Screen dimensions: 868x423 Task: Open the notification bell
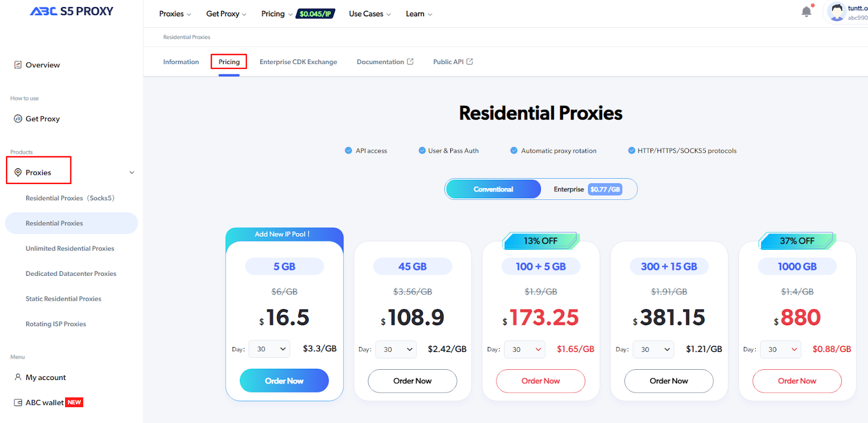(807, 11)
